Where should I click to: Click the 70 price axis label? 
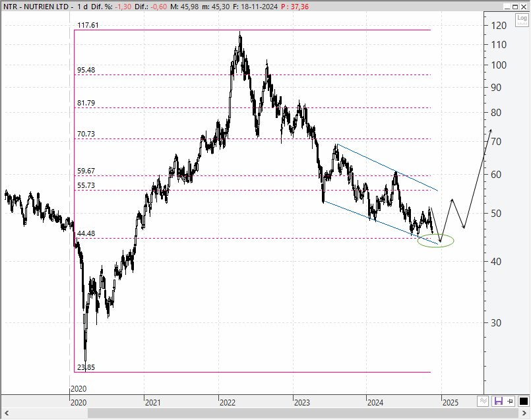496,142
